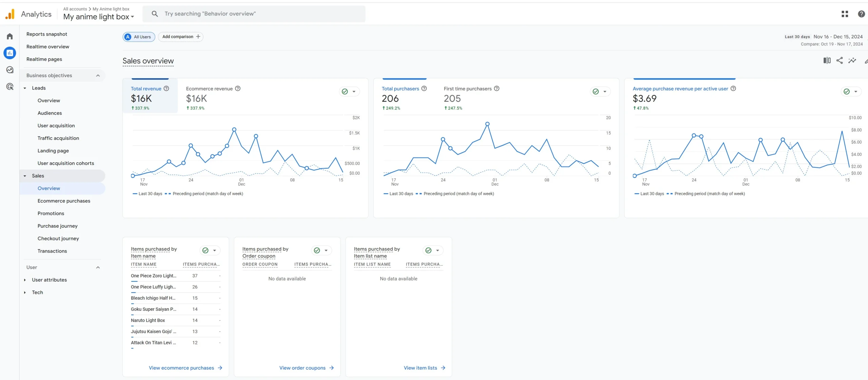Switch to the Ecommerce revenue tab
Image resolution: width=868 pixels, height=380 pixels.
tap(209, 88)
